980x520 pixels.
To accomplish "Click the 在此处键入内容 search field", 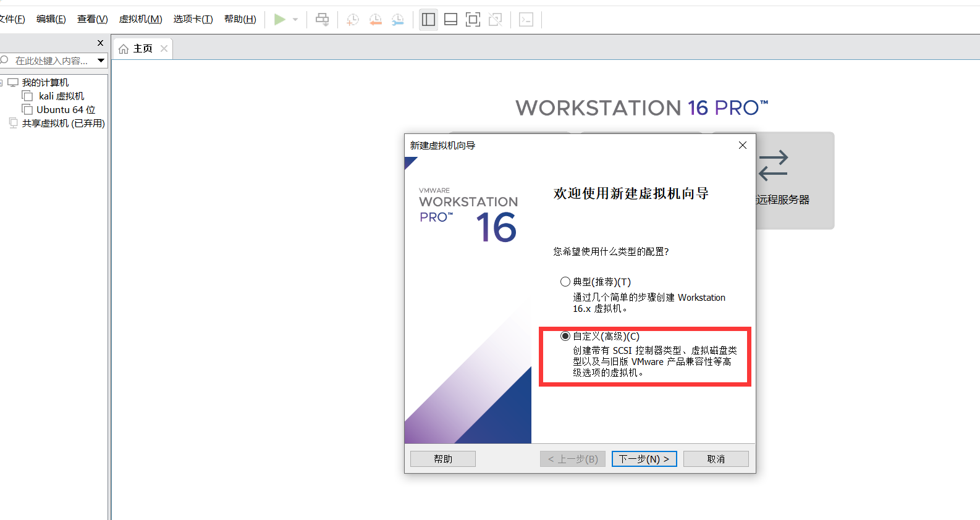I will click(x=52, y=61).
